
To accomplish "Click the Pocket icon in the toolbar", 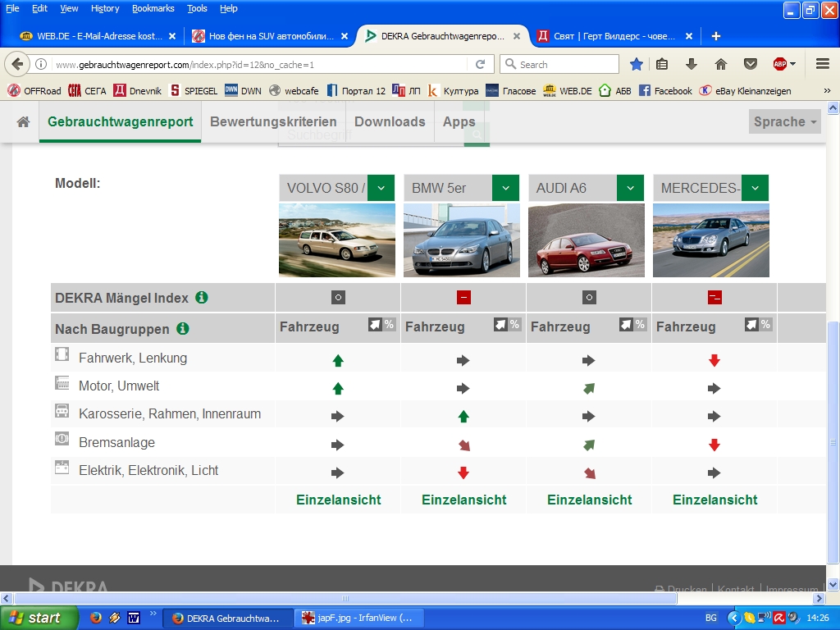I will (x=750, y=64).
